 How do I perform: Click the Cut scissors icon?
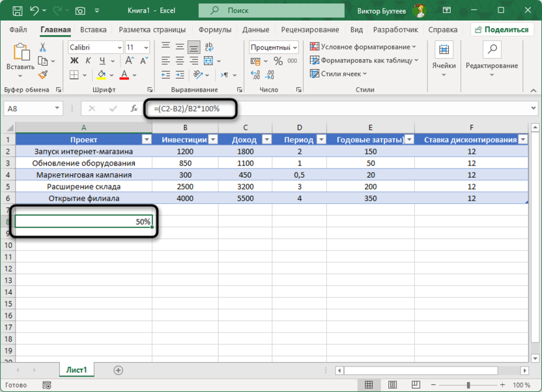(x=42, y=48)
